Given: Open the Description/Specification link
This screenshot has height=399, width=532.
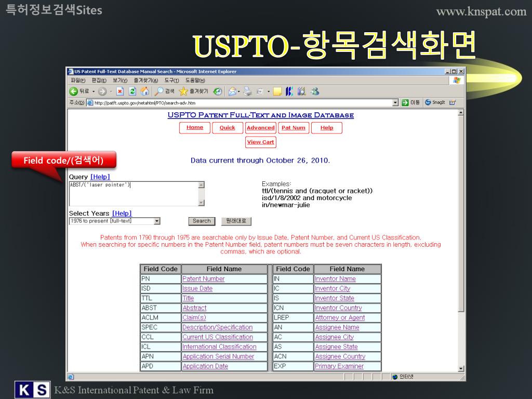Looking at the screenshot, I should (218, 327).
